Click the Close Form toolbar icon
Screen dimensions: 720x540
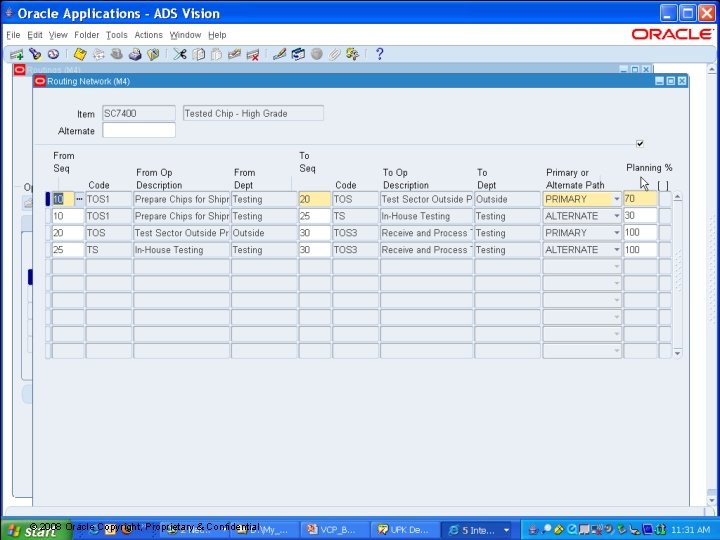(153, 54)
